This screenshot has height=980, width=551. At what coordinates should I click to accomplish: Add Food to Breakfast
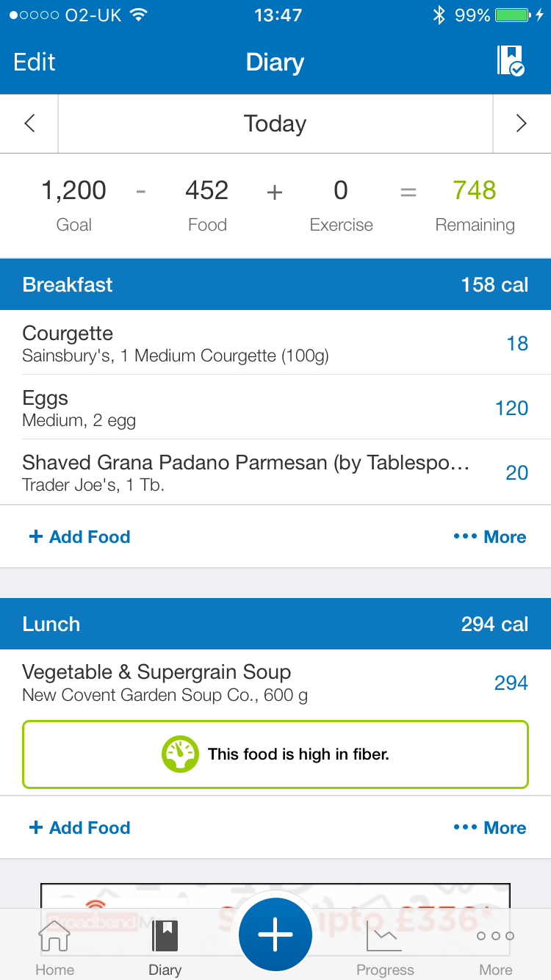tap(79, 537)
